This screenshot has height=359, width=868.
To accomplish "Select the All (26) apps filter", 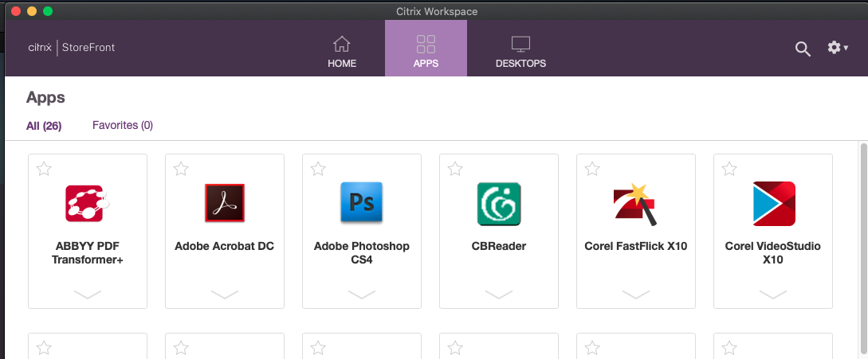I will [44, 125].
